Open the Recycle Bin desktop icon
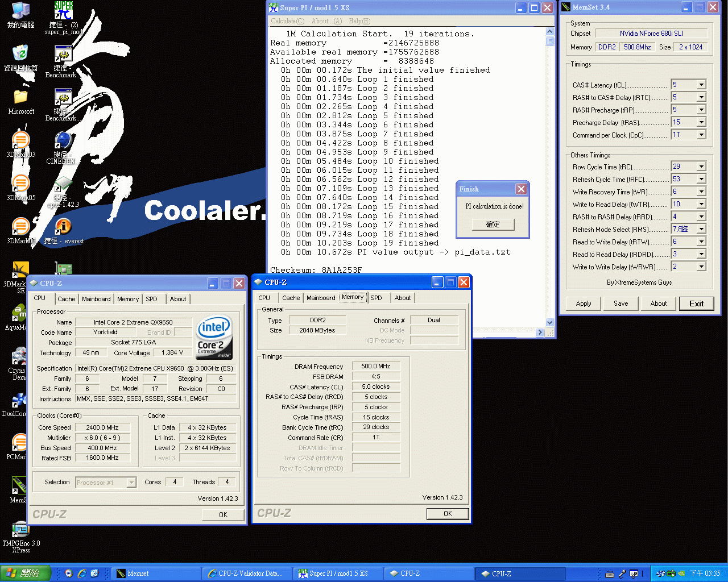This screenshot has height=582, width=728. click(x=20, y=58)
